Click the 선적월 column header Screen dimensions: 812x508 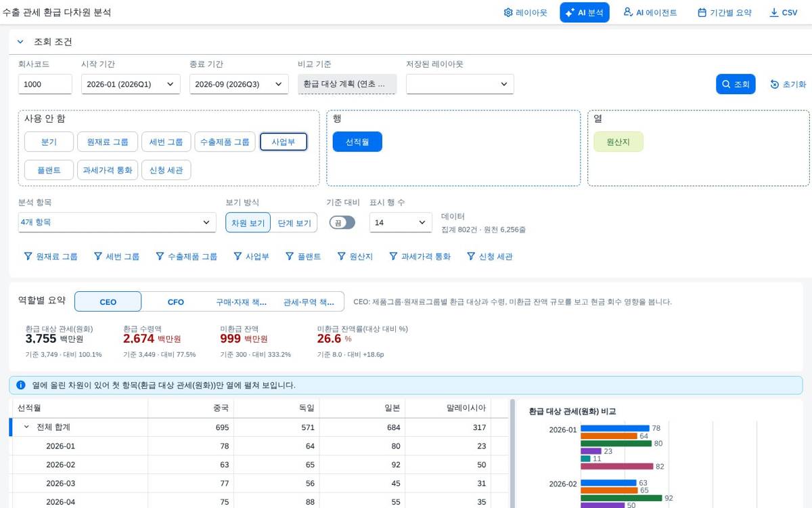(80, 408)
